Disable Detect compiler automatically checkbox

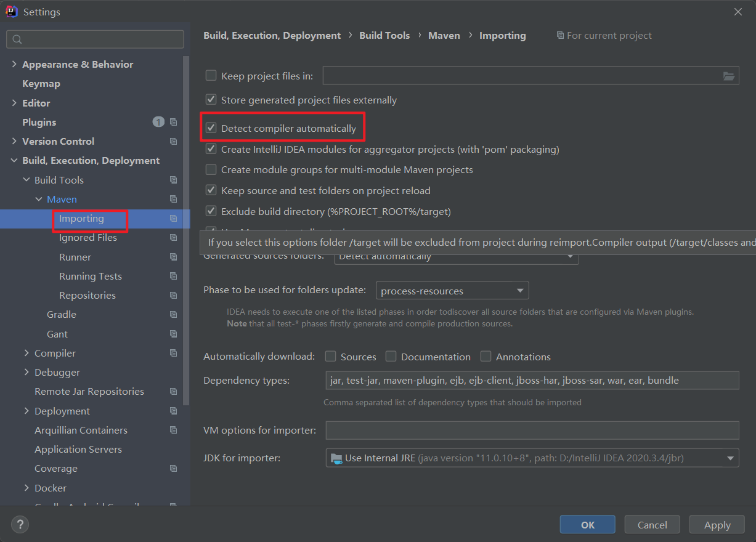[211, 128]
